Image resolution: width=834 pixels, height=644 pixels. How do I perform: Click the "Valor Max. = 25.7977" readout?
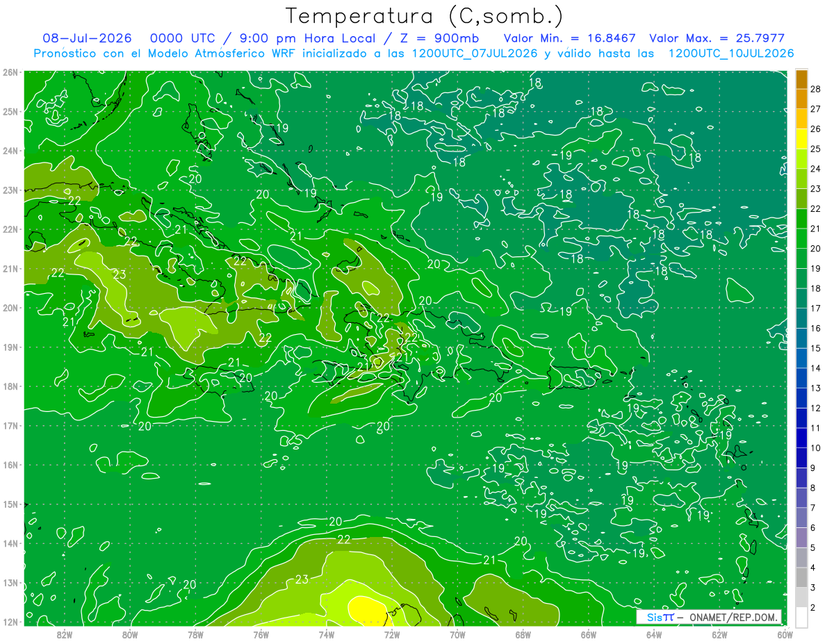coord(717,38)
